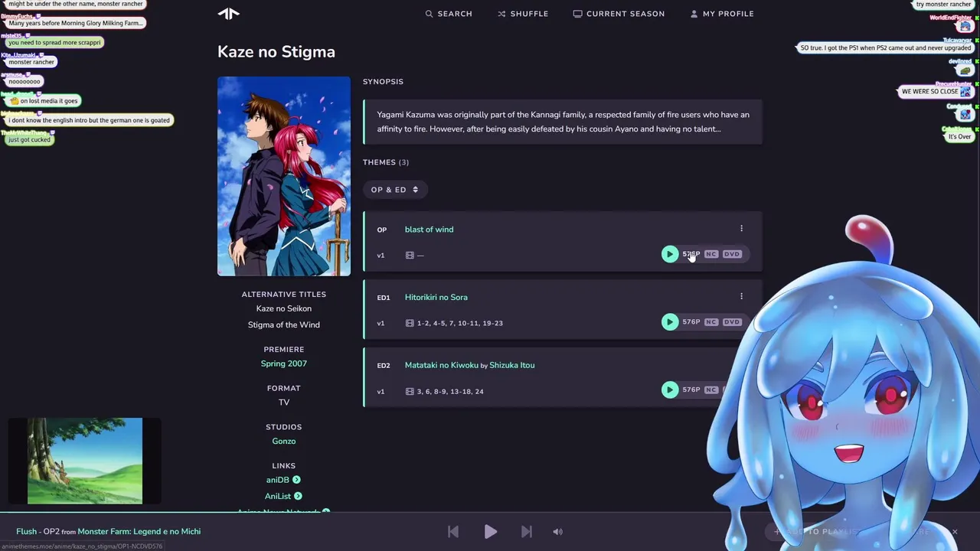980x551 pixels.
Task: Click the episode list 3, 6, 8-9, 13-18, 24
Action: (x=450, y=392)
